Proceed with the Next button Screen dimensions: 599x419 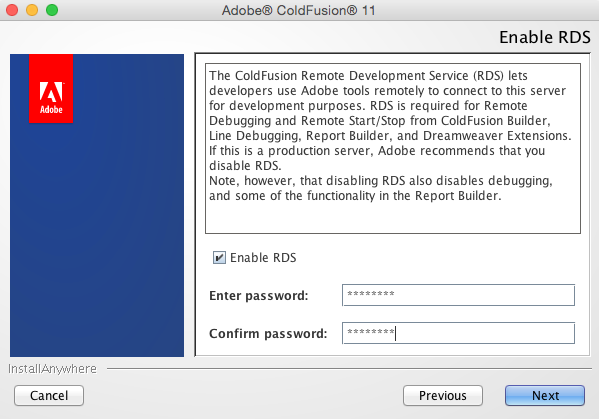coord(545,395)
